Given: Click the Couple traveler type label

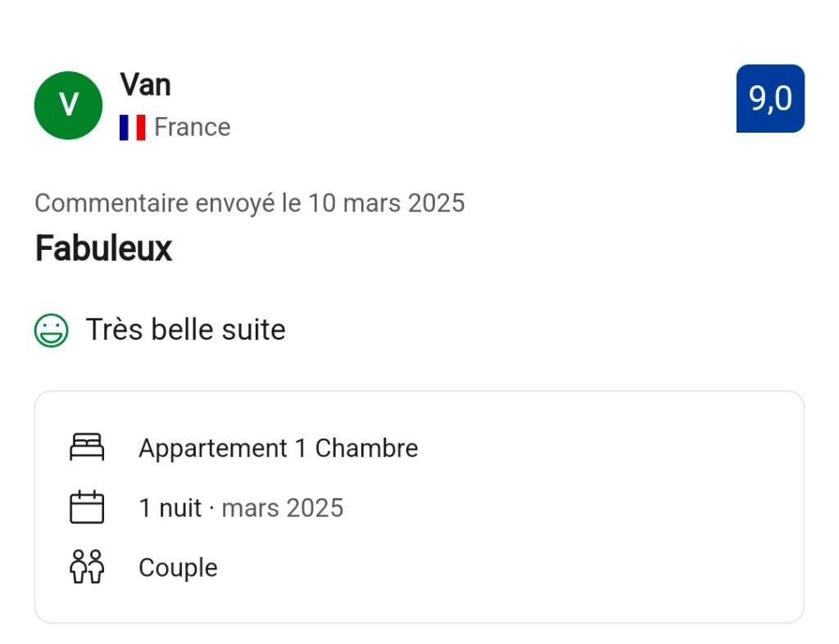Looking at the screenshot, I should 178,568.
